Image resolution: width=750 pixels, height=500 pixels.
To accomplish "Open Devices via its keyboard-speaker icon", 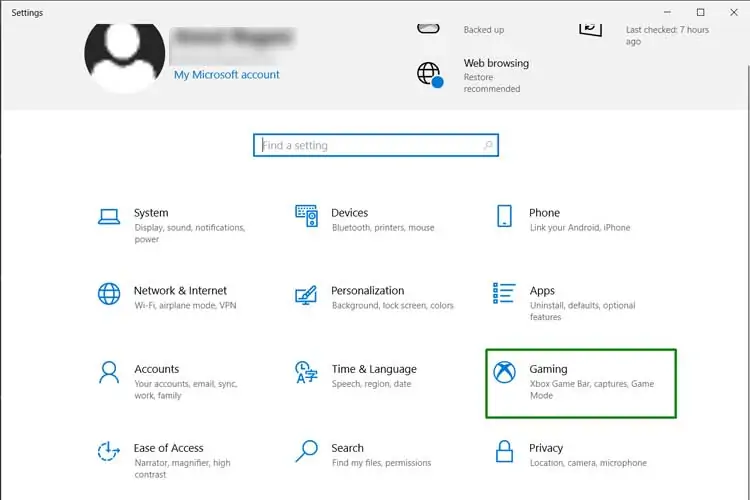I will [306, 216].
